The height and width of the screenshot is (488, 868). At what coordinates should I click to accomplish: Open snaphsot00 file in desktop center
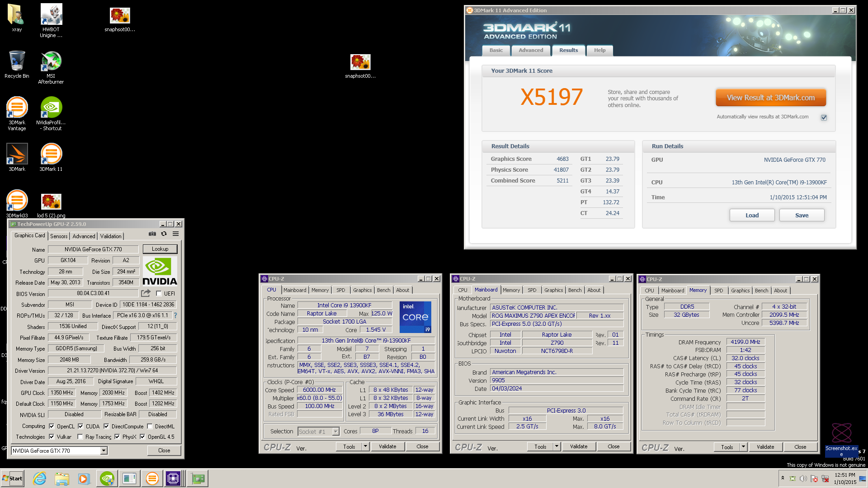(x=360, y=66)
